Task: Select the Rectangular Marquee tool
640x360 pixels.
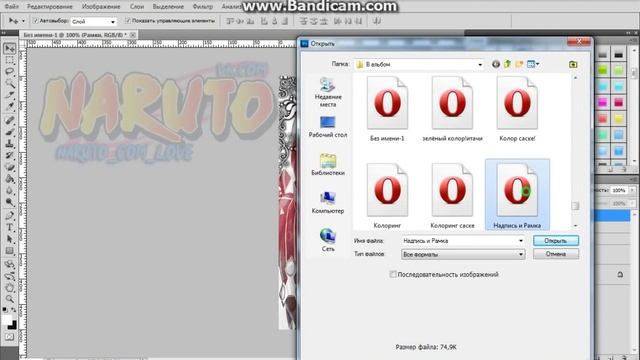Action: tap(9, 60)
